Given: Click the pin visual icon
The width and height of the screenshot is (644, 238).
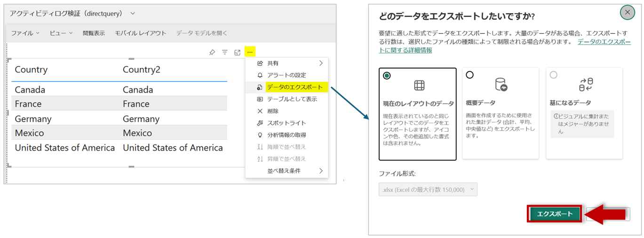Looking at the screenshot, I should (x=212, y=52).
